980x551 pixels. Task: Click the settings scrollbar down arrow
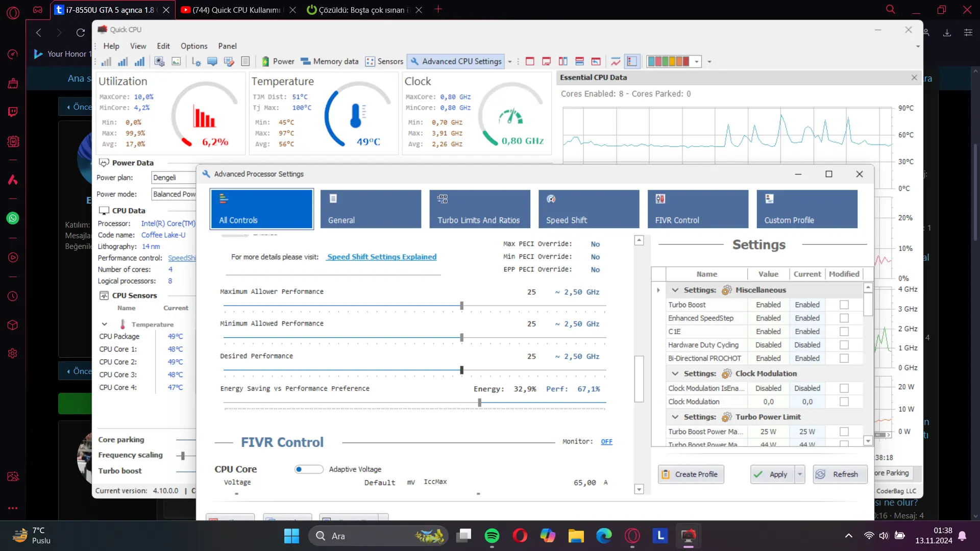point(868,441)
